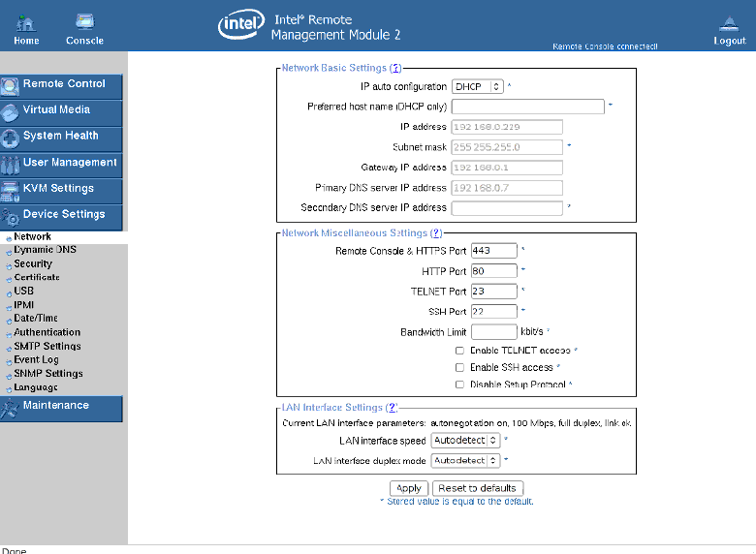Toggle Disable Setup Protocol checkbox
This screenshot has width=756, height=554.
pos(459,385)
